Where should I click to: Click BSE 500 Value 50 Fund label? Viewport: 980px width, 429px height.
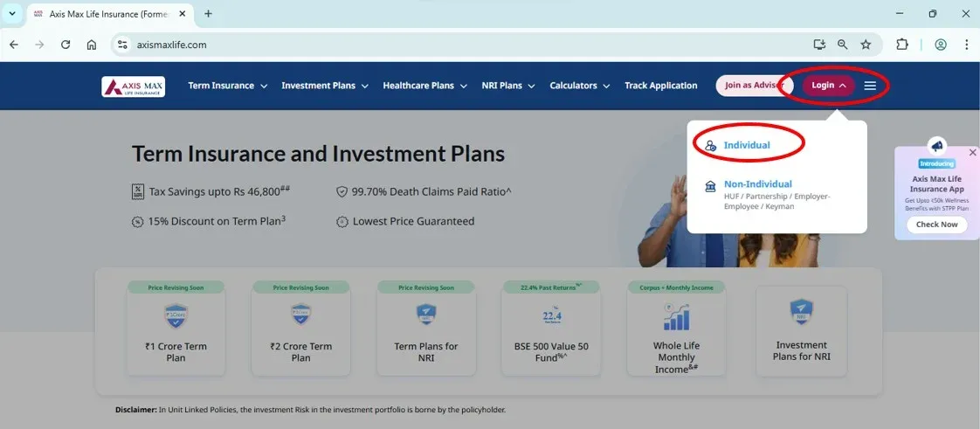click(x=551, y=352)
